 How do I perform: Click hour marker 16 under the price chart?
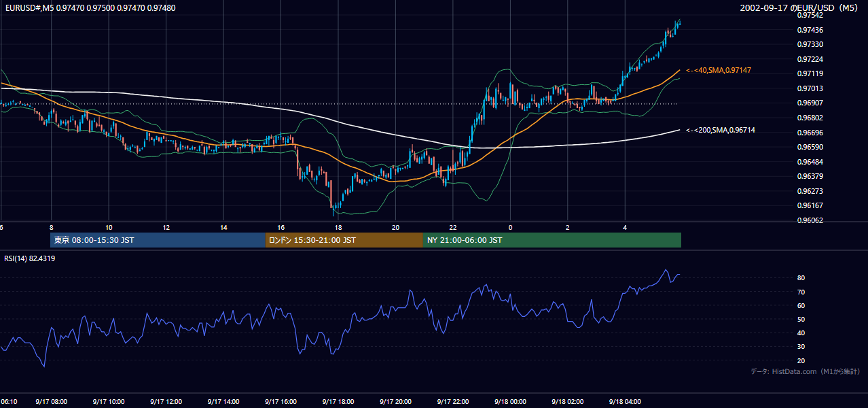(x=281, y=227)
